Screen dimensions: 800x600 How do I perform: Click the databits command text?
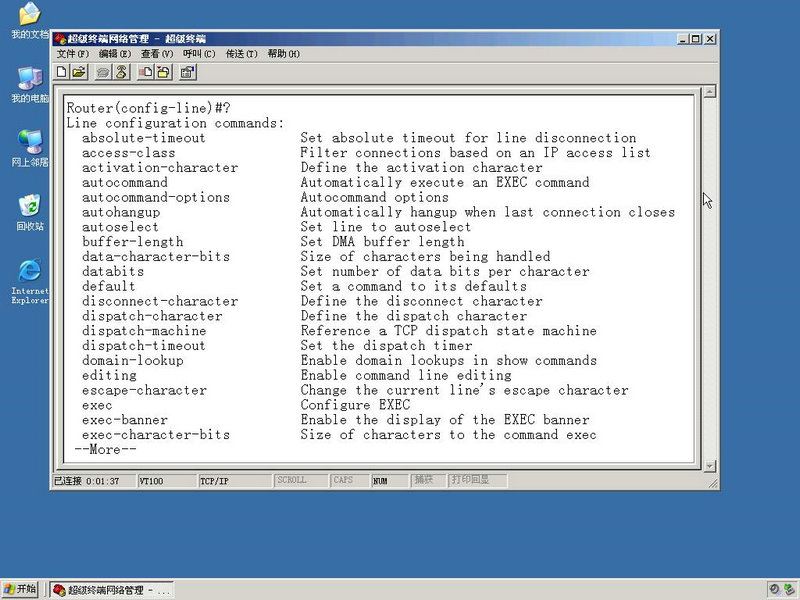click(113, 271)
